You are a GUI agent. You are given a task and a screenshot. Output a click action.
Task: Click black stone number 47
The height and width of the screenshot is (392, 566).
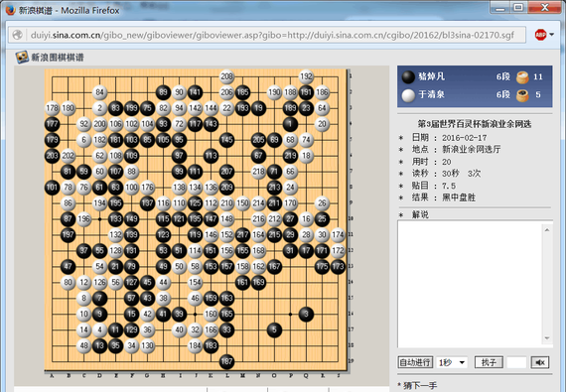(x=68, y=267)
